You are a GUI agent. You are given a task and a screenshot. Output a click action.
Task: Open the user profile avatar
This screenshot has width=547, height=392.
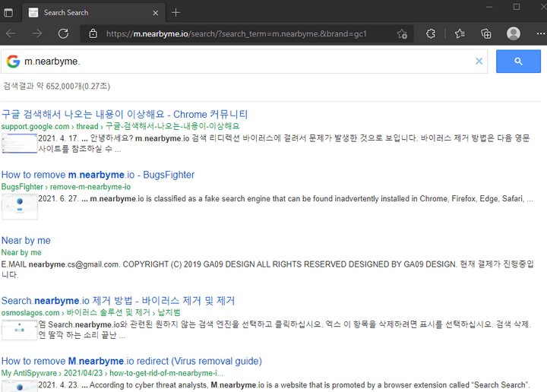[514, 33]
